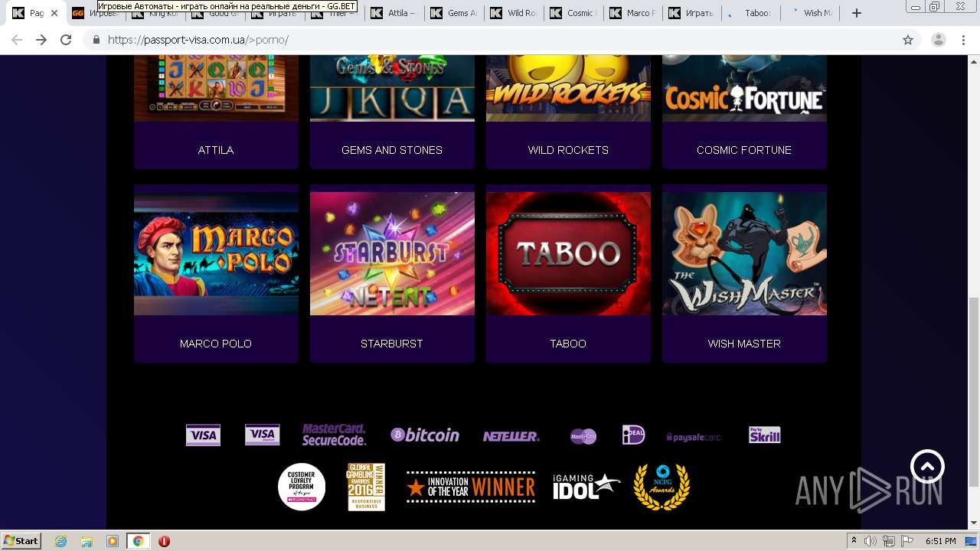Image resolution: width=980 pixels, height=551 pixels.
Task: Switch to the Cosmic tab
Action: point(574,13)
